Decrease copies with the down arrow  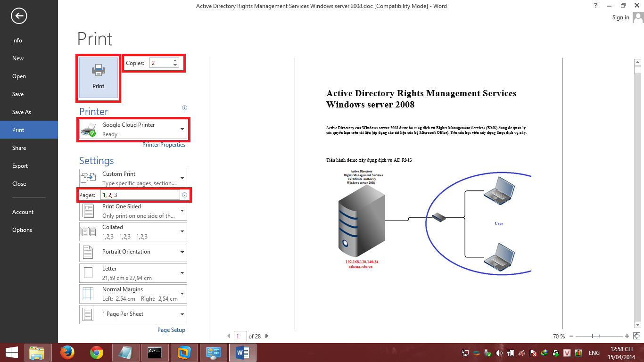(175, 65)
